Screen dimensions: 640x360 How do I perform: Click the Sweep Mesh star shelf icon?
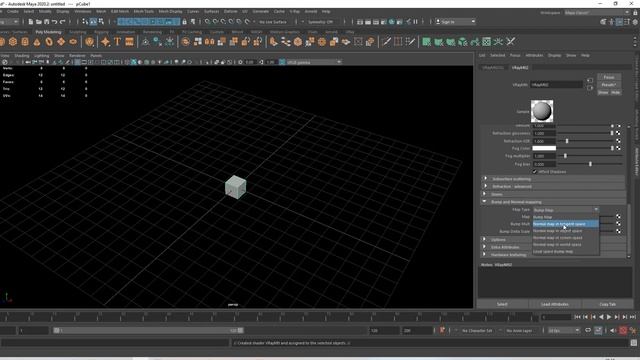tap(105, 42)
